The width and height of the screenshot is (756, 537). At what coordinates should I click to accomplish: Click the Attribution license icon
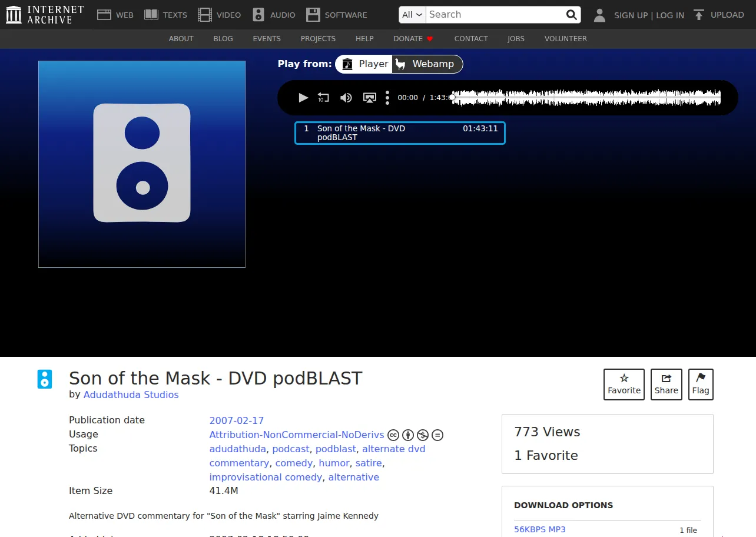click(408, 435)
